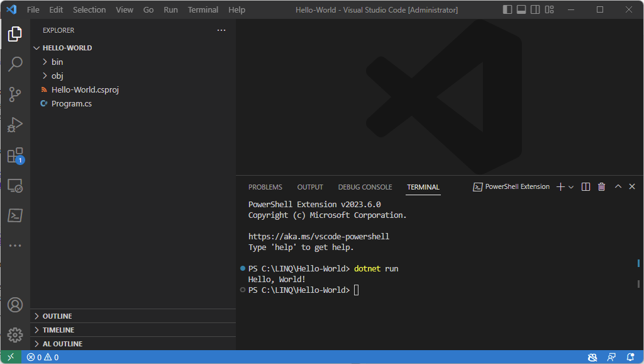Open https://aka.ms/vscode-powershell link
Screen dimensions: 644x364
(x=319, y=237)
